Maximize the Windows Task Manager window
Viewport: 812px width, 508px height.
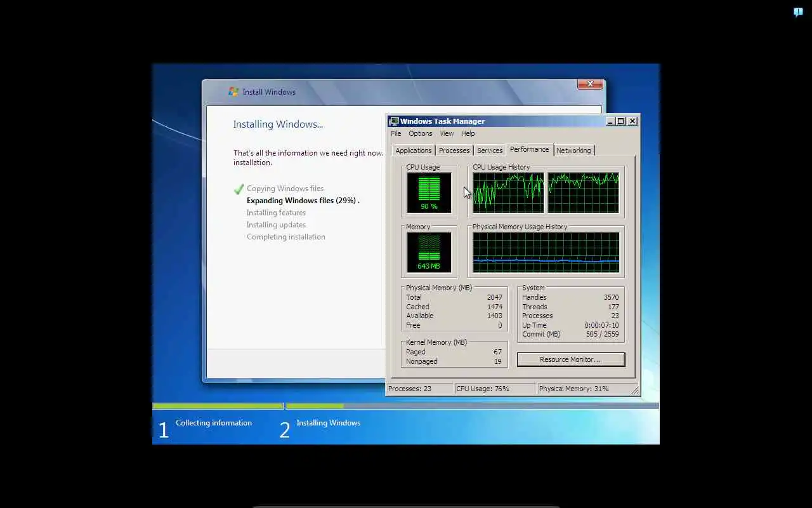[x=621, y=121]
